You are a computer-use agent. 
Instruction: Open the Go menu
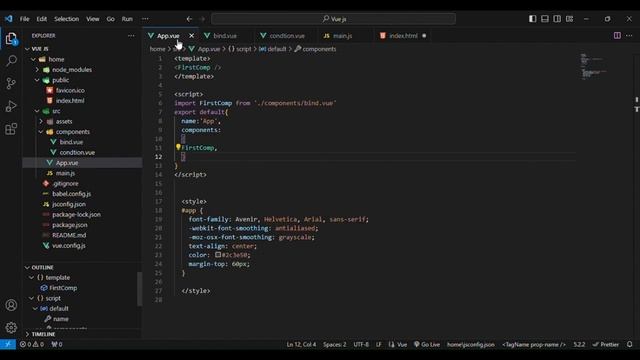(111, 19)
